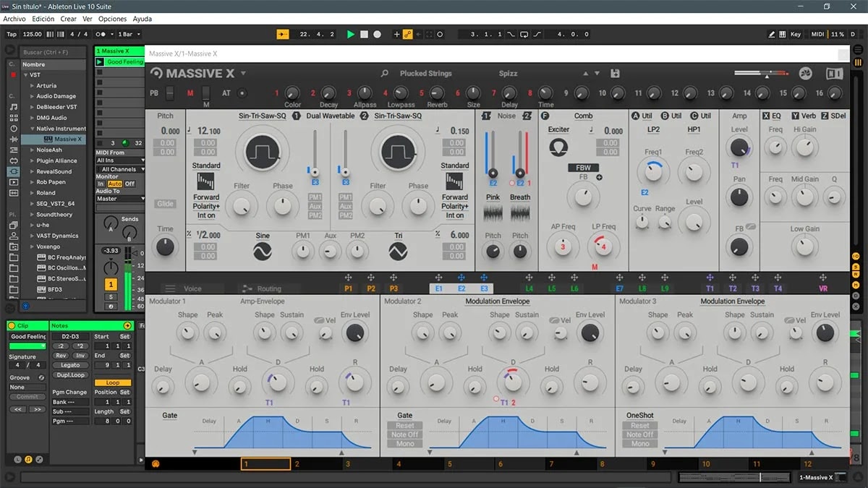Open the Ayuda menu
Viewport: 868px width, 488px height.
click(x=142, y=19)
